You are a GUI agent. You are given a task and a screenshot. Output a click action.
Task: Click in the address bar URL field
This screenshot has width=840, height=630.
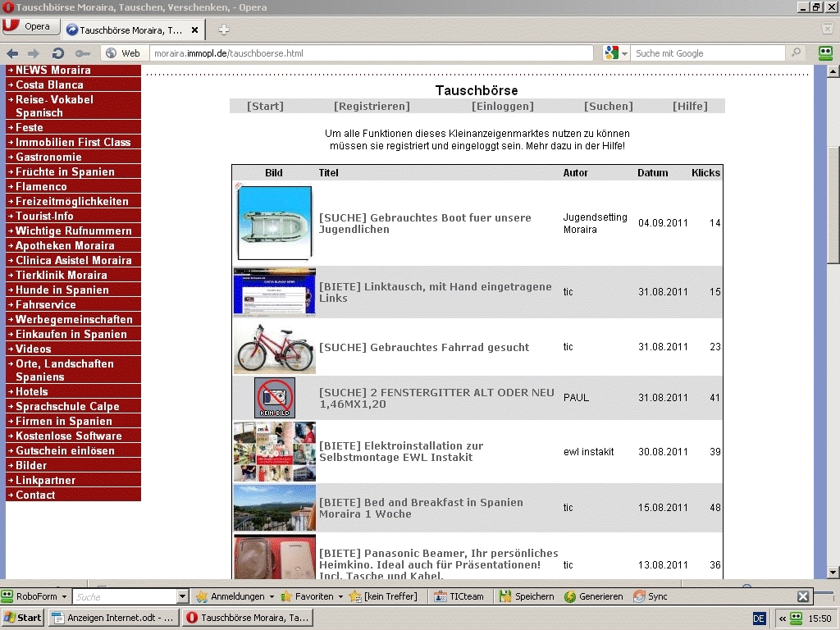coord(369,53)
